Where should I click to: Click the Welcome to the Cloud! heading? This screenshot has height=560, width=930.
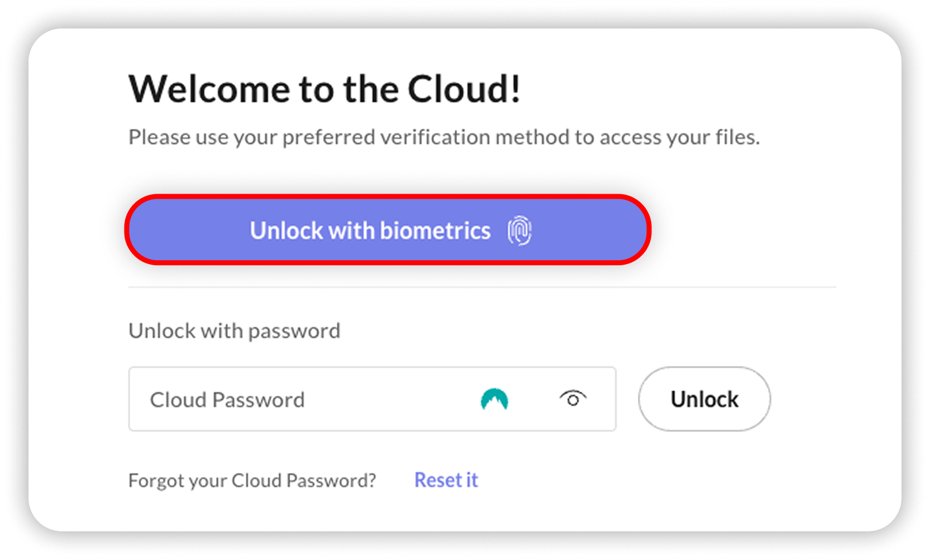[x=325, y=89]
